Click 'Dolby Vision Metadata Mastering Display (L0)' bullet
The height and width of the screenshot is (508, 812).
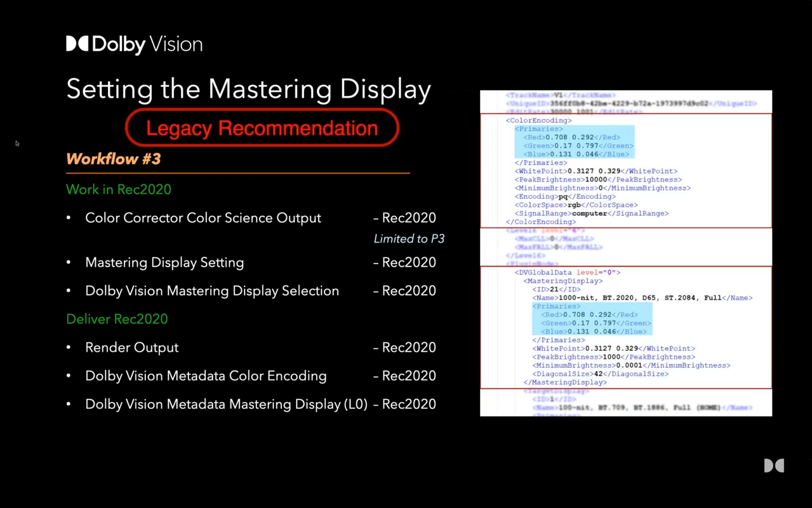click(227, 404)
